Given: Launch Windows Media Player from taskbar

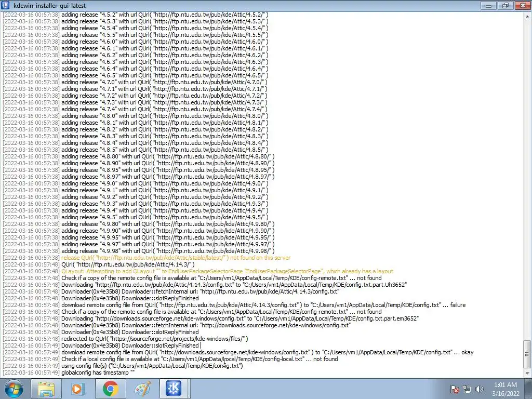Looking at the screenshot, I should (x=78, y=389).
